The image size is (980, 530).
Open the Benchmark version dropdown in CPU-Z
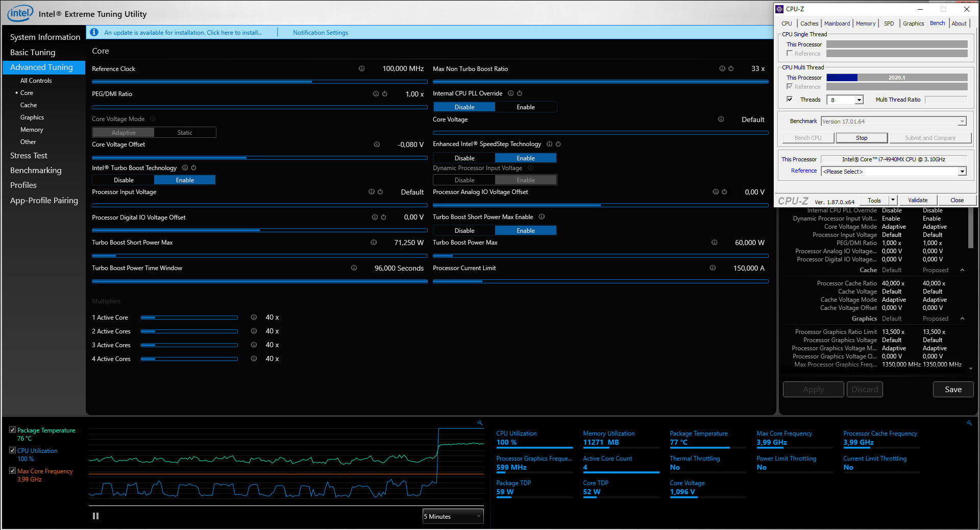coord(962,122)
